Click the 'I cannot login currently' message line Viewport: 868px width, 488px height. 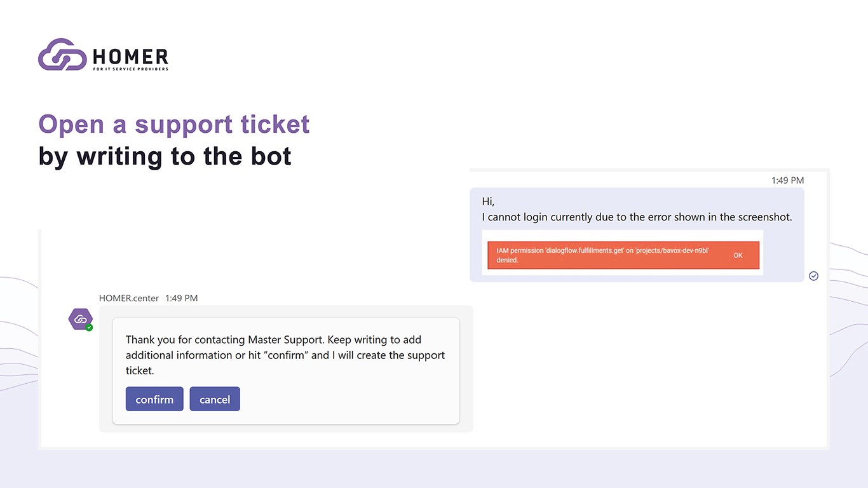pyautogui.click(x=637, y=217)
